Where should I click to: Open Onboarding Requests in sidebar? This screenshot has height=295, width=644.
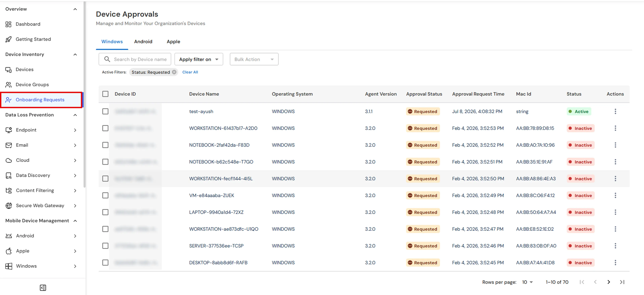point(41,100)
